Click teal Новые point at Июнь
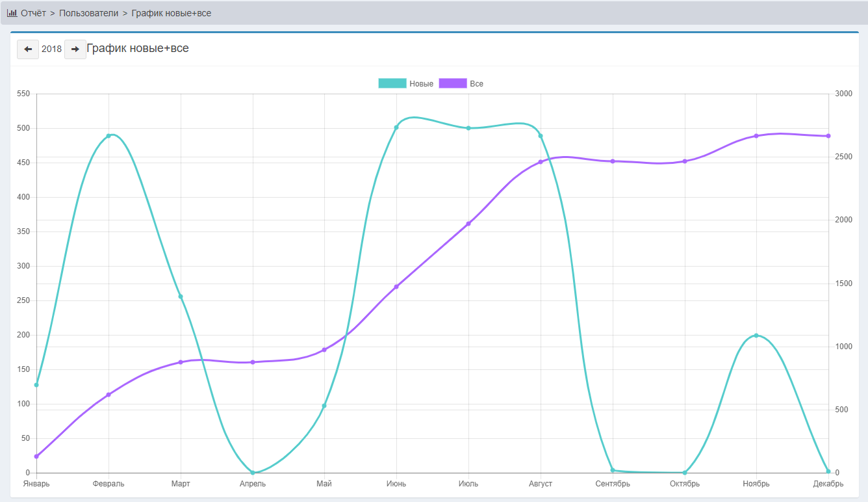 coord(396,127)
